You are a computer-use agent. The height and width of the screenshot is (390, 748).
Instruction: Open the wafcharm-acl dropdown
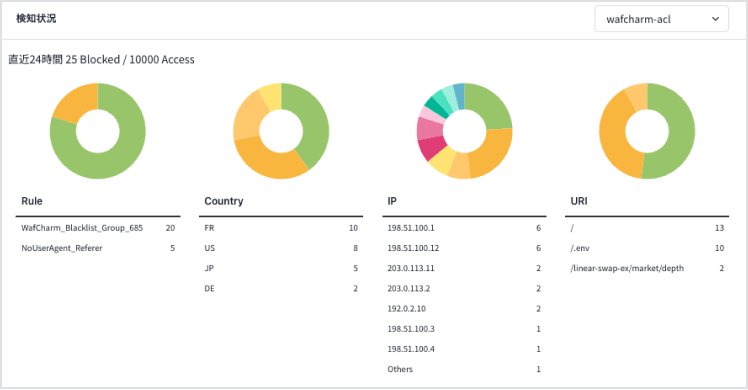pos(661,19)
